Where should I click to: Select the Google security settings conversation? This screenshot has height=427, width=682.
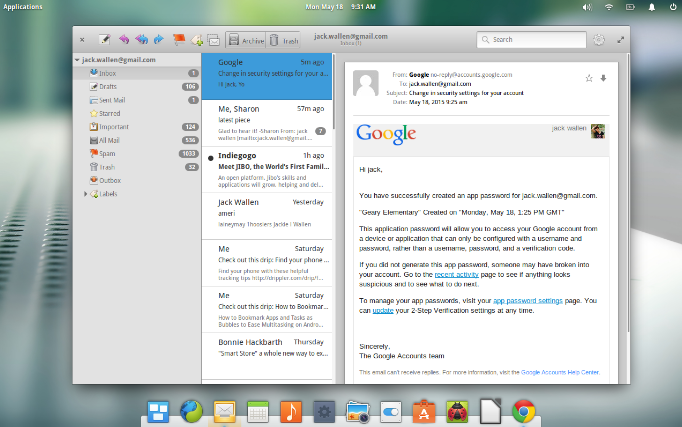[267, 76]
